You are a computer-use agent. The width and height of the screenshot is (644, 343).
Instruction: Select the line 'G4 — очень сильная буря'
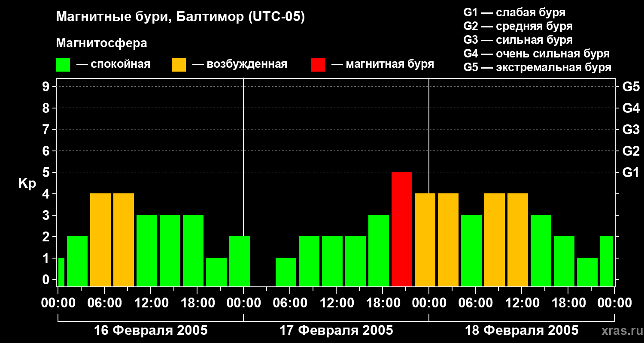pos(537,54)
